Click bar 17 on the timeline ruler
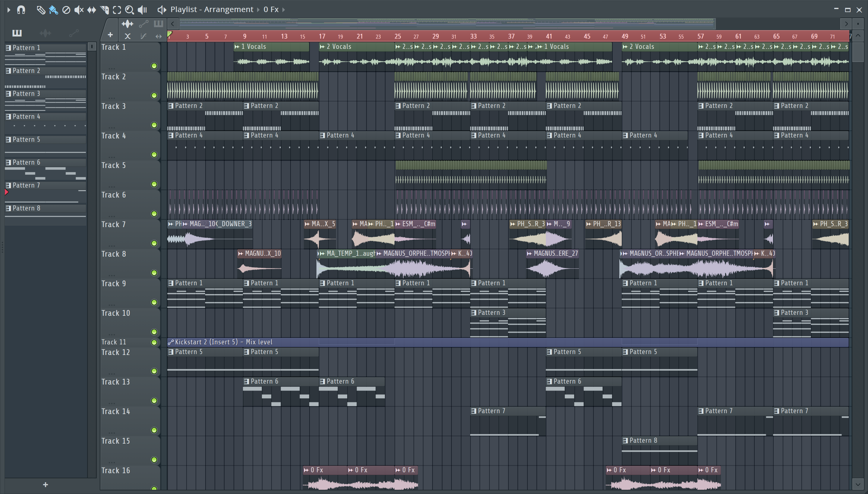 point(322,36)
